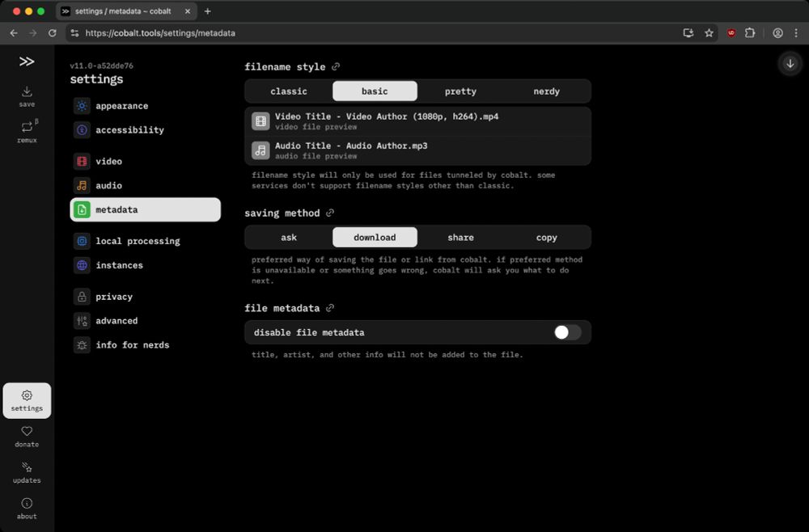809x532 pixels.
Task: Install app using address bar icon
Action: [x=688, y=33]
